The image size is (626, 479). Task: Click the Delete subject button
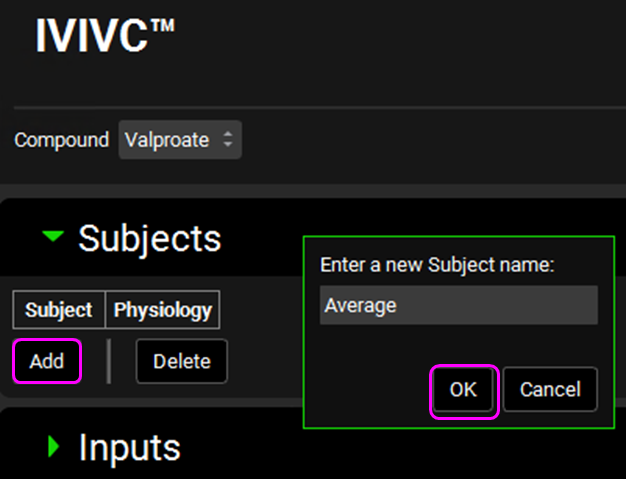tap(181, 361)
